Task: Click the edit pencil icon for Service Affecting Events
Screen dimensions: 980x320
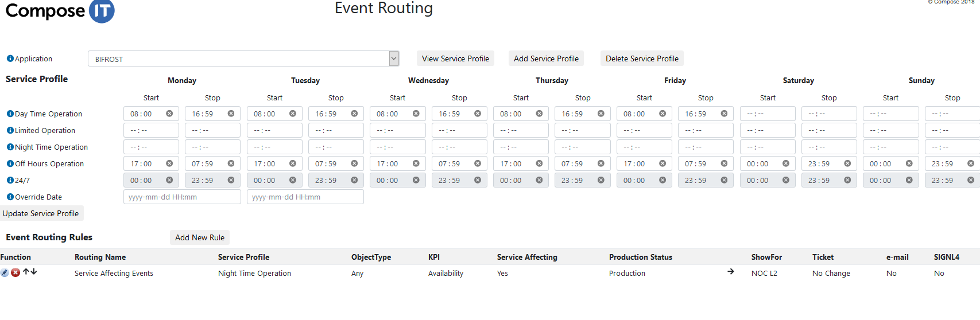Action: 5,272
